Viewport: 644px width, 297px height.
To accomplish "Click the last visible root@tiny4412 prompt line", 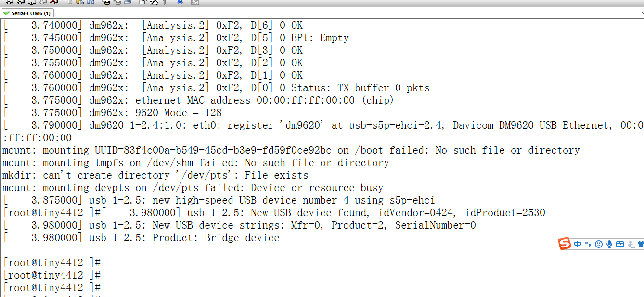I will [x=52, y=288].
